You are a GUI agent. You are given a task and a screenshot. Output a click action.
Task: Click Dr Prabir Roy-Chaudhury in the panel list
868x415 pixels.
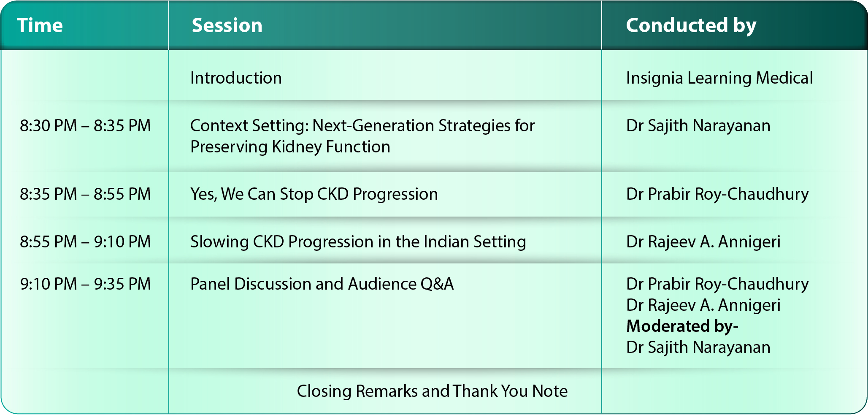[x=717, y=284]
